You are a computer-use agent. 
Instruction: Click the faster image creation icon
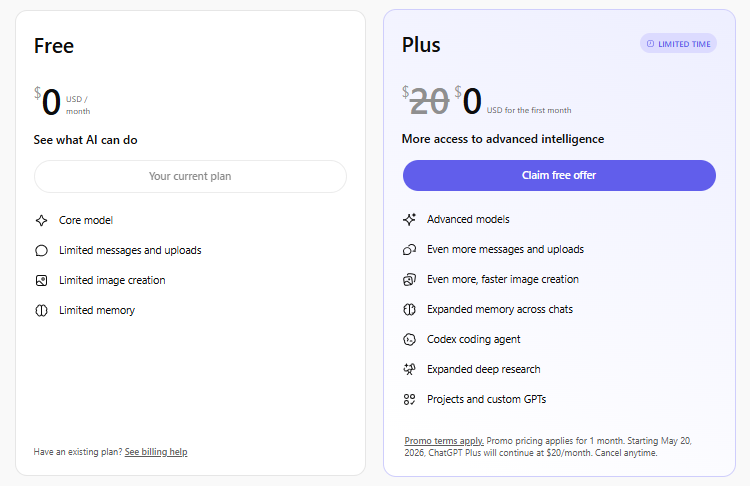tap(409, 279)
